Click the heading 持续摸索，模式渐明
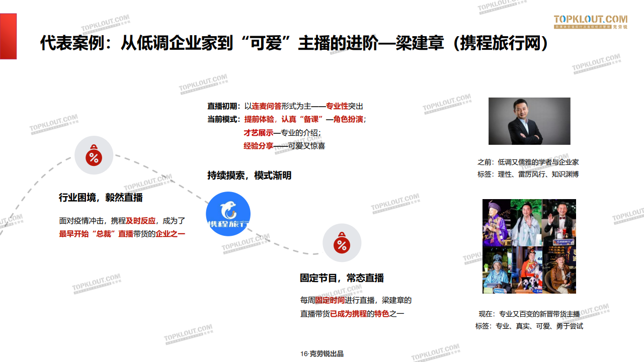The image size is (644, 362). (249, 175)
